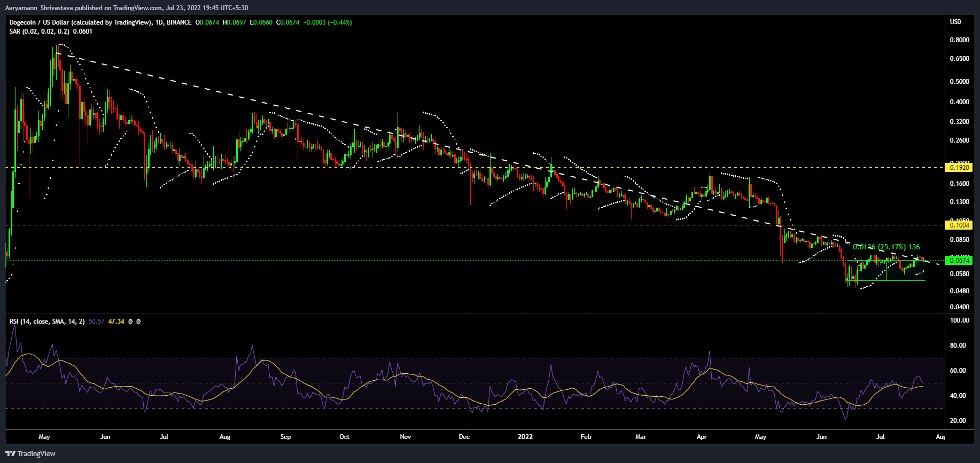Click the close value C0.0674 in legend
The image size is (980, 463).
coord(288,22)
